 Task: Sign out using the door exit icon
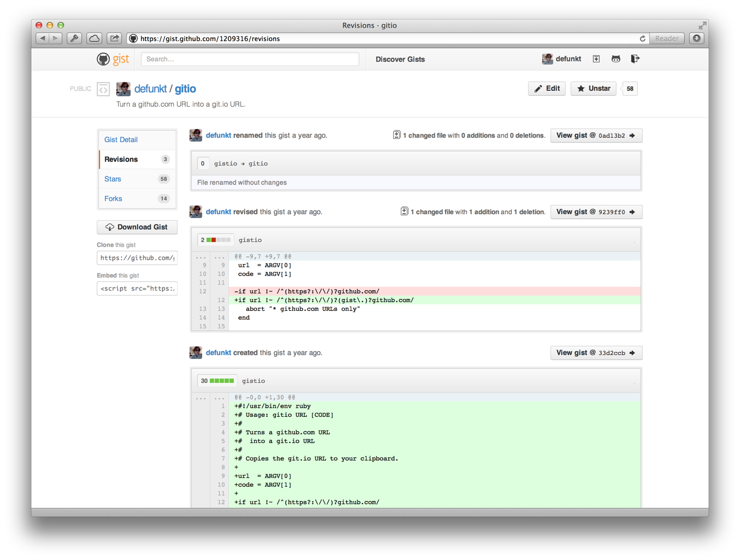click(635, 58)
